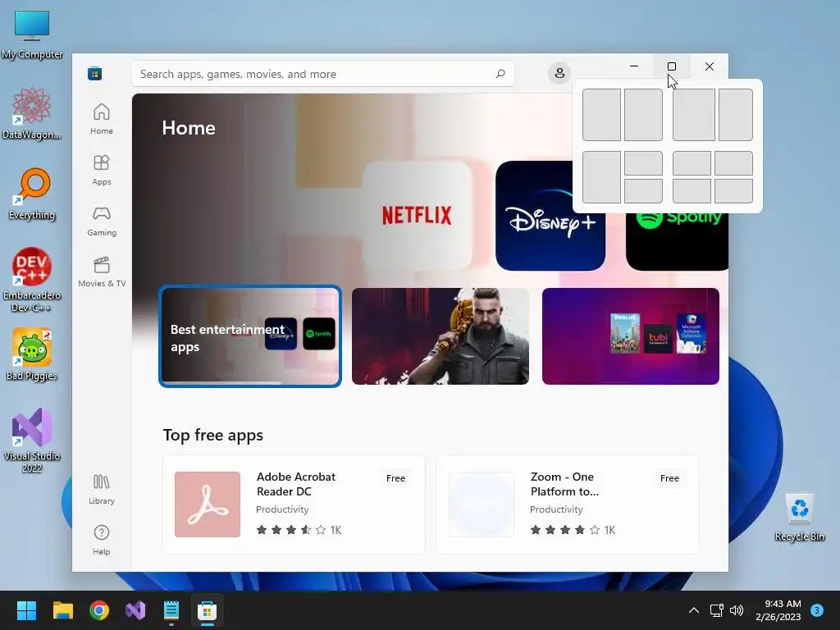Image resolution: width=840 pixels, height=630 pixels.
Task: Snap to bottom-left quadrant of four-grid layout
Action: point(692,190)
